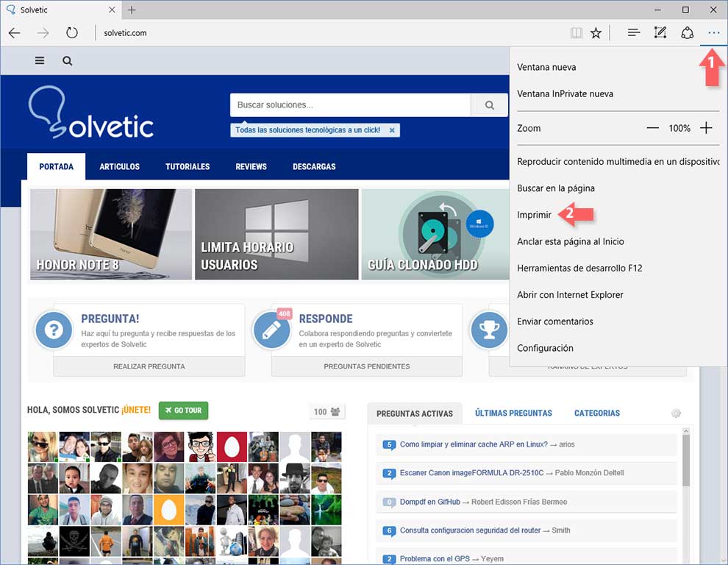The height and width of the screenshot is (565, 728).
Task: Click the REALIZAR PREGUNTA button
Action: (149, 366)
